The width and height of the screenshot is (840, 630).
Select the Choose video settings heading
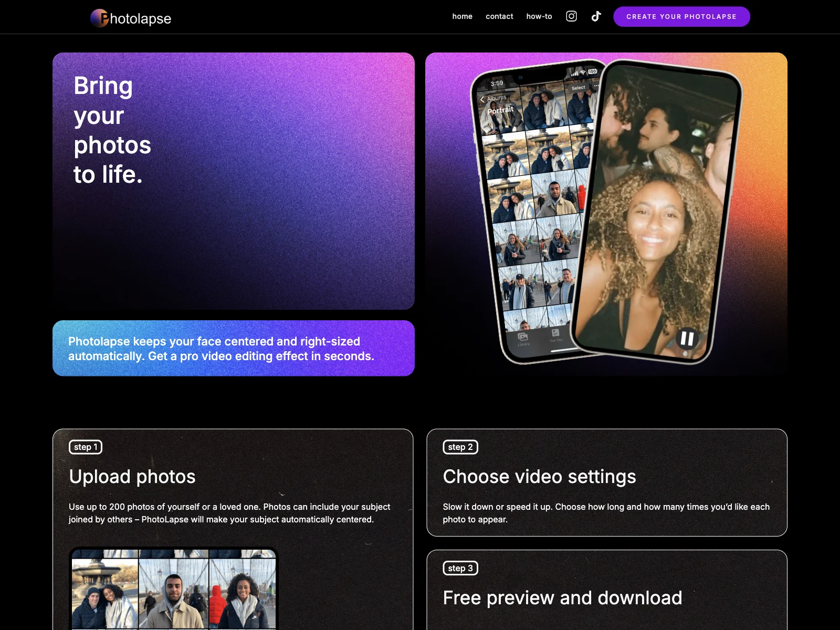539,476
